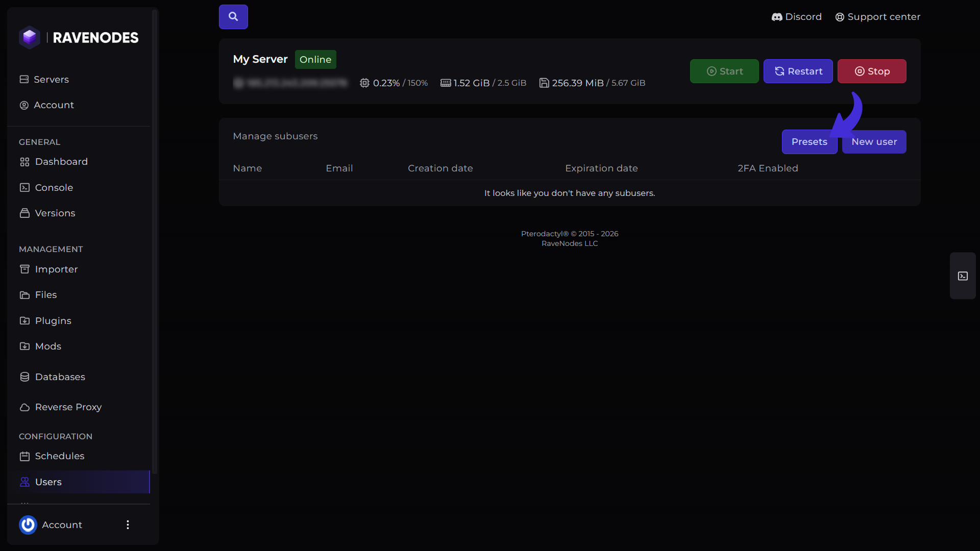The image size is (980, 551).
Task: Click the Start server button
Action: pos(724,71)
